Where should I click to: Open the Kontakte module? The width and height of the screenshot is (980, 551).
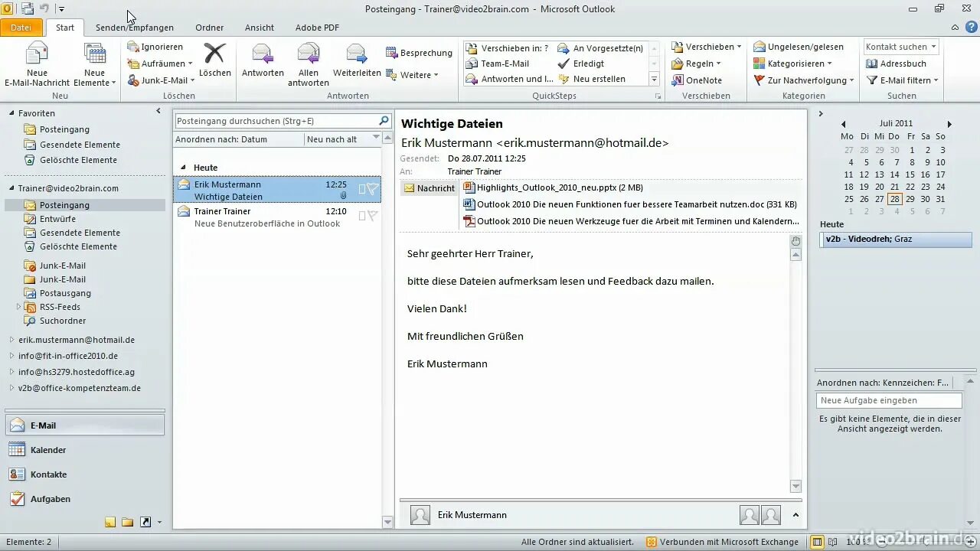click(x=84, y=474)
